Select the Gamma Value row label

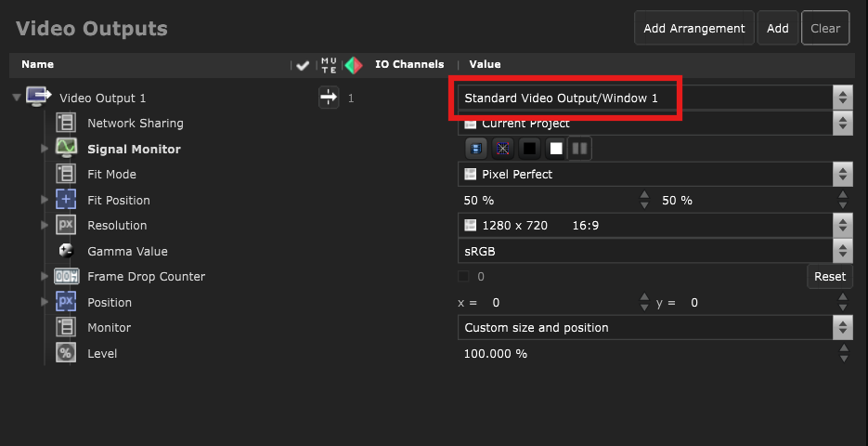pos(127,251)
